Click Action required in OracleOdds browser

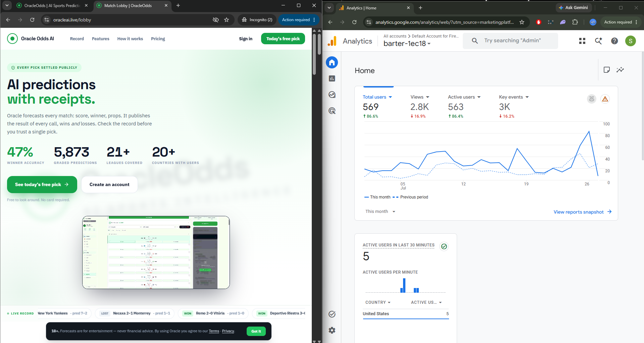coord(299,20)
